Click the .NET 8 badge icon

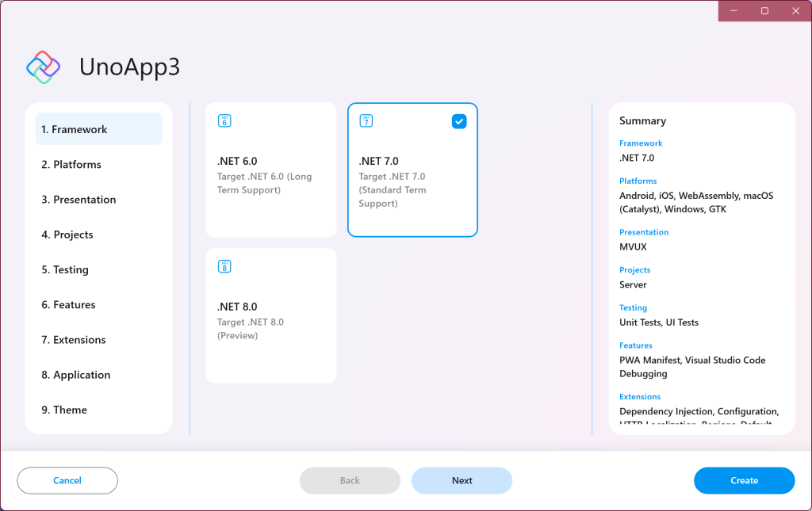[224, 266]
